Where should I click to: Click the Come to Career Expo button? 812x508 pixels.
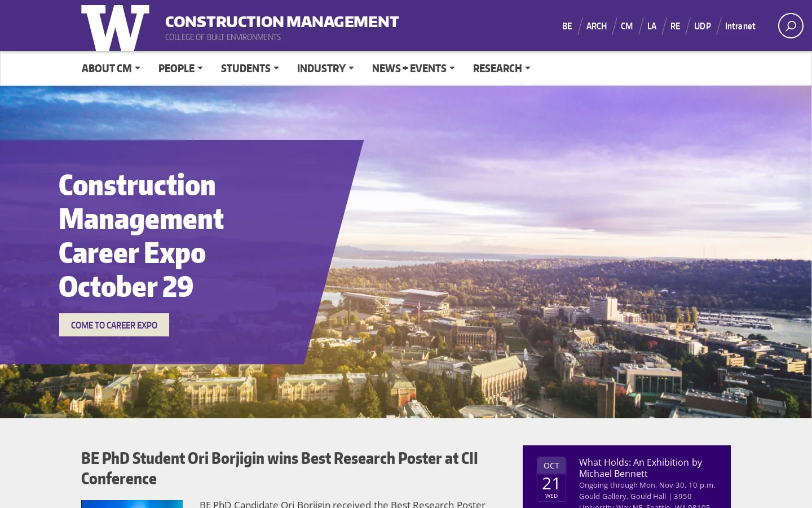pyautogui.click(x=114, y=325)
